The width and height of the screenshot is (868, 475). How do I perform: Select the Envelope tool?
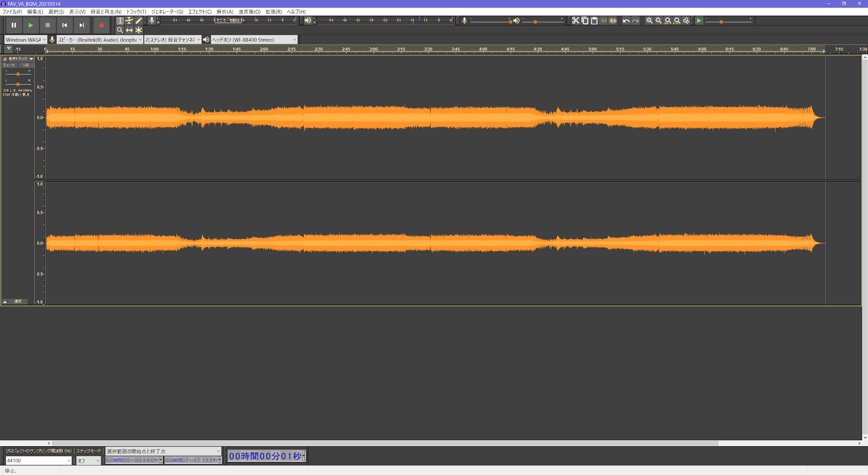(x=129, y=20)
